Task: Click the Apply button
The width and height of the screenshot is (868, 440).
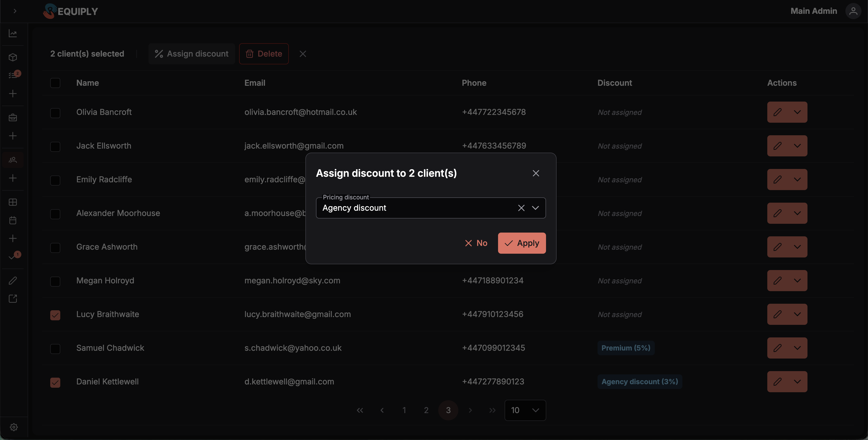Action: 522,243
